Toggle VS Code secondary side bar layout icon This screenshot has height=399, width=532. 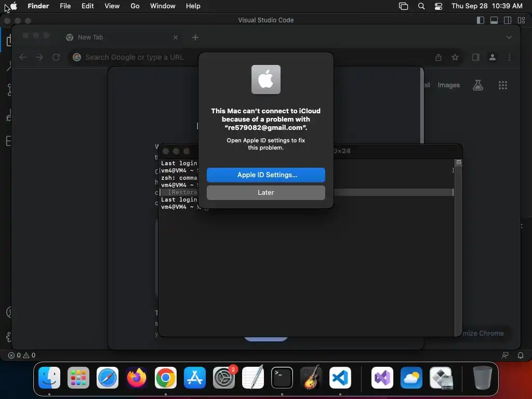508,20
